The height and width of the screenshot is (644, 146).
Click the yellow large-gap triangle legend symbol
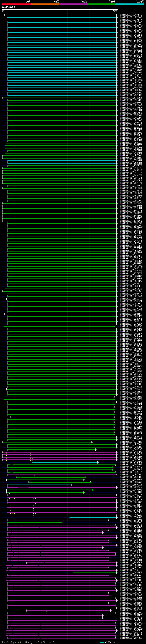19,642
